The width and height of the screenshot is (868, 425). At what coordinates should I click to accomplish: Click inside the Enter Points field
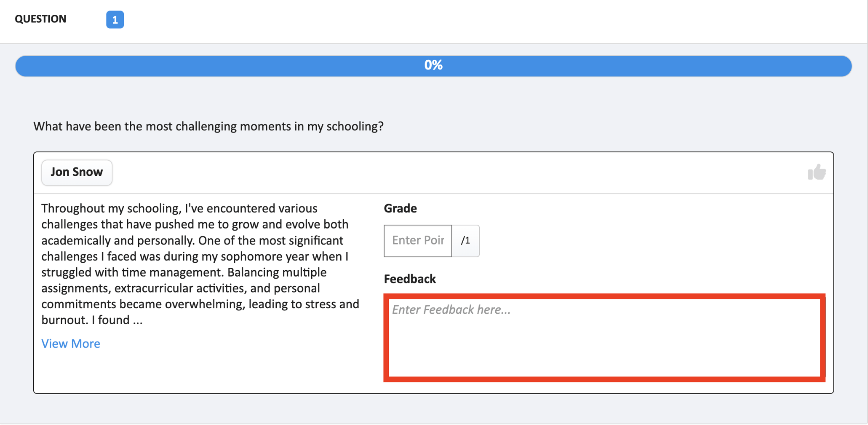pos(417,241)
